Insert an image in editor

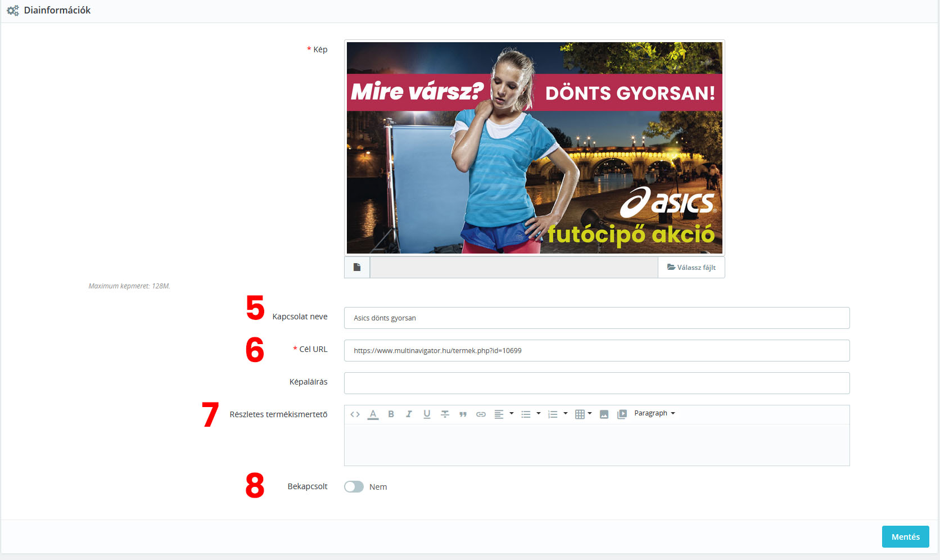point(604,414)
